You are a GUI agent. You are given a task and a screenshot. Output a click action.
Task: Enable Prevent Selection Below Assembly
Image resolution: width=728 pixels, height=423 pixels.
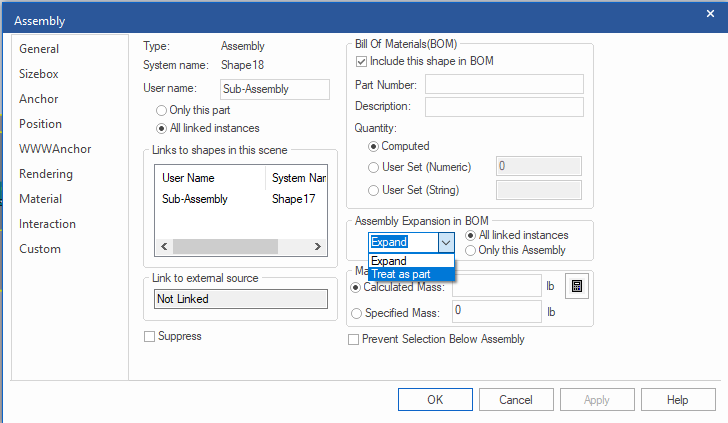[x=436, y=339]
